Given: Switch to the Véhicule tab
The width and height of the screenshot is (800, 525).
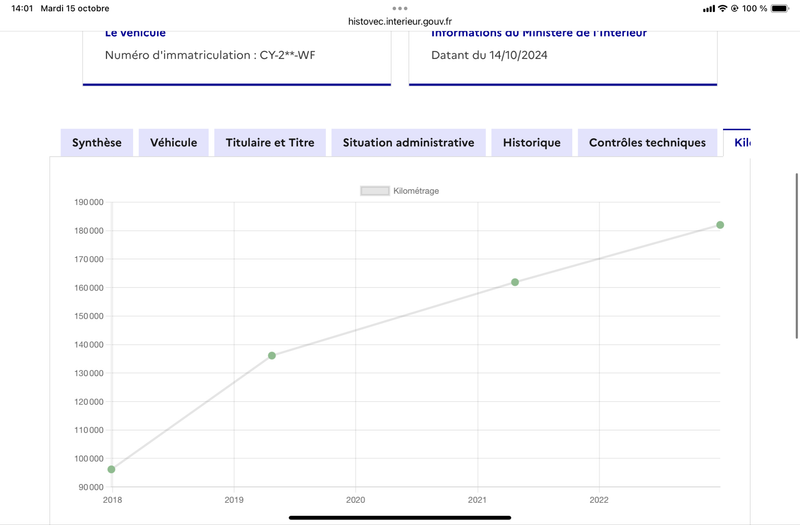Looking at the screenshot, I should (173, 142).
